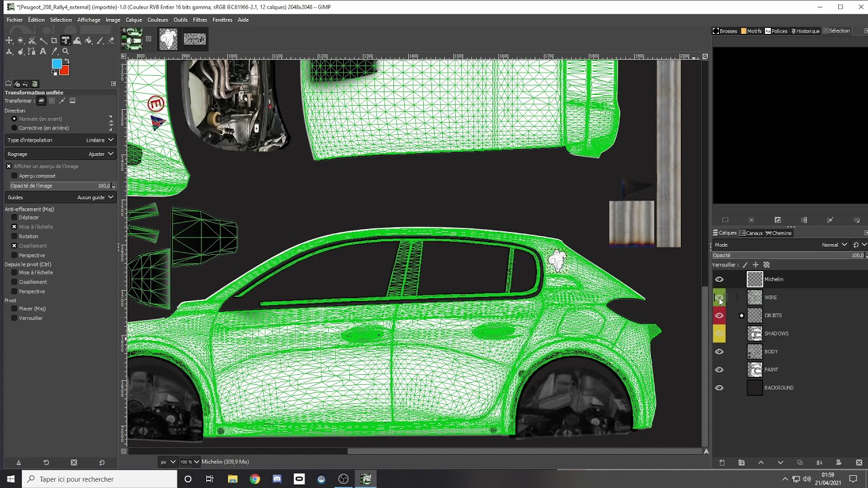Select the Eraser tool

click(x=111, y=41)
